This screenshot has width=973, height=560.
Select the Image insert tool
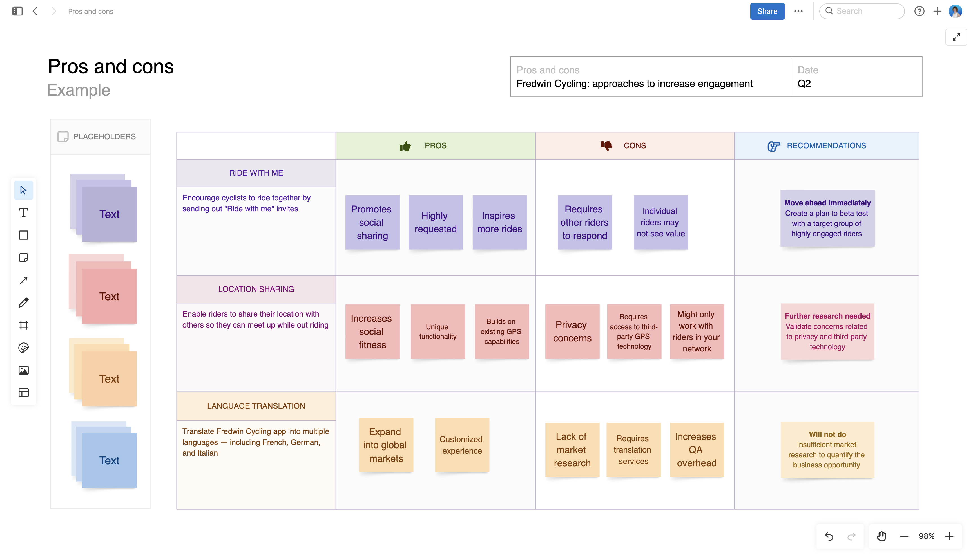click(x=23, y=370)
